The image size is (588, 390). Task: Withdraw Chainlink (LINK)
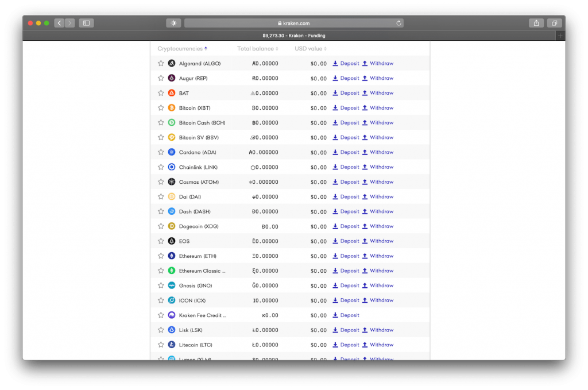(x=378, y=167)
